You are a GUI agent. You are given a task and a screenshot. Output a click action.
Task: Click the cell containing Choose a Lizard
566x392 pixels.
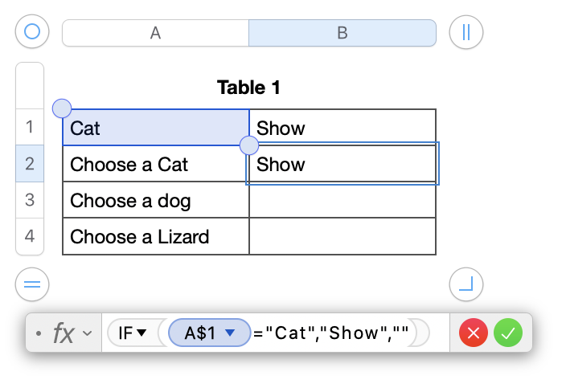pos(155,236)
